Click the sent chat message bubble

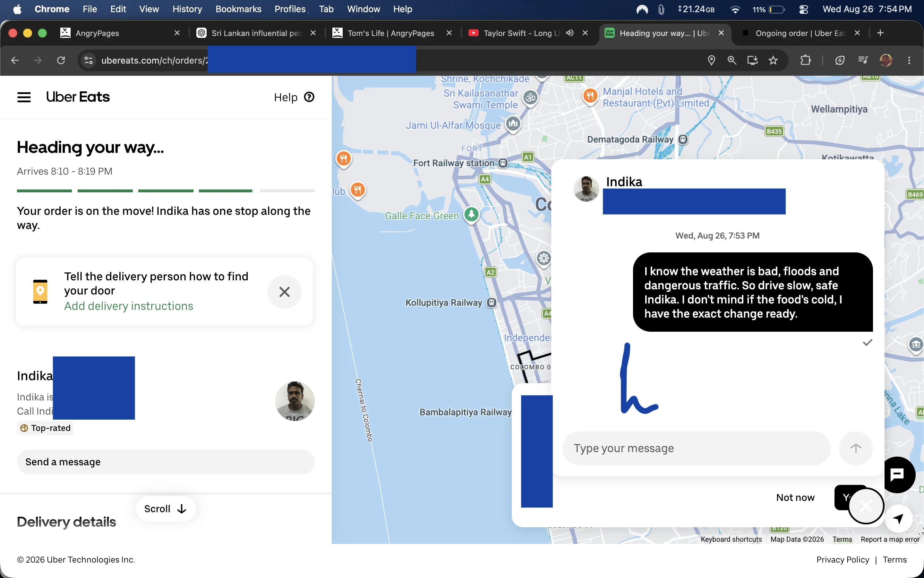tap(753, 292)
